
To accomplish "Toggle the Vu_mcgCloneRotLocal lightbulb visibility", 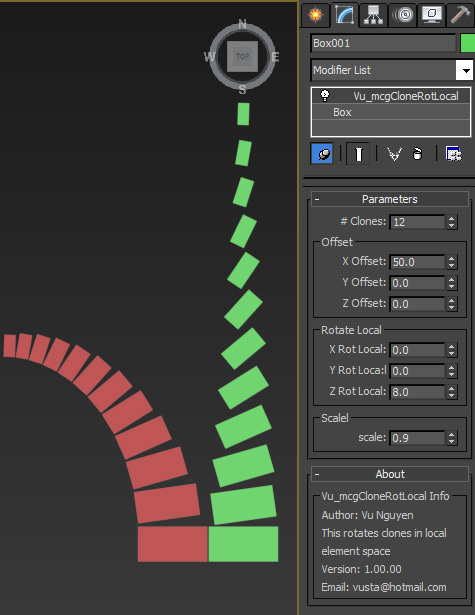I will pos(325,95).
